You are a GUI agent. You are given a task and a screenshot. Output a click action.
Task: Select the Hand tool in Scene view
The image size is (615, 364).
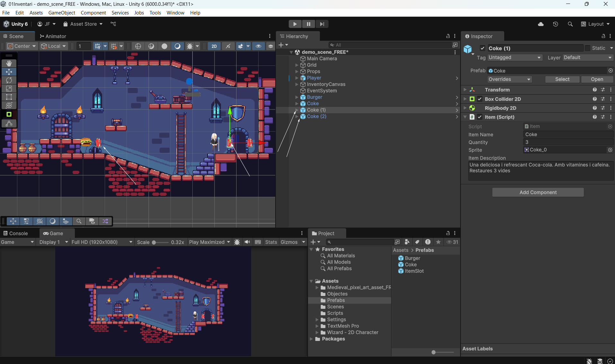(9, 63)
